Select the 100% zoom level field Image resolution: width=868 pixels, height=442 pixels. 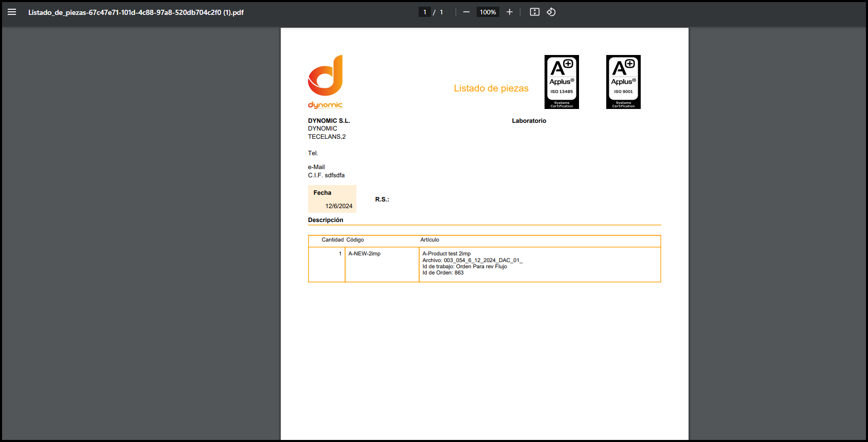coord(488,12)
